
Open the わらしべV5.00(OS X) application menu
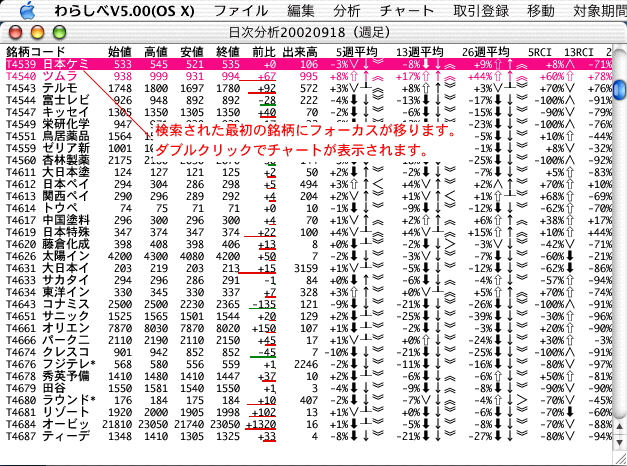click(124, 11)
